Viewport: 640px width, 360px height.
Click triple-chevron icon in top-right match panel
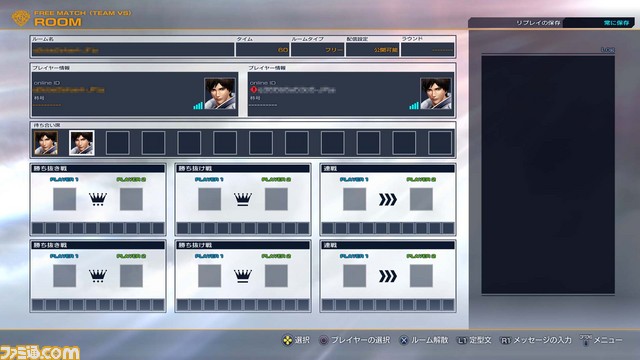point(388,200)
